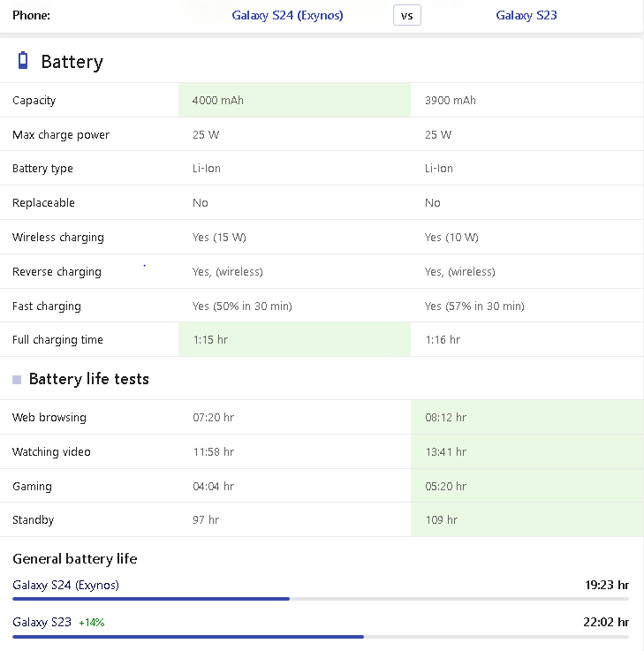
Task: Open the Galaxy S24 (Exynos) header link
Action: click(x=287, y=15)
